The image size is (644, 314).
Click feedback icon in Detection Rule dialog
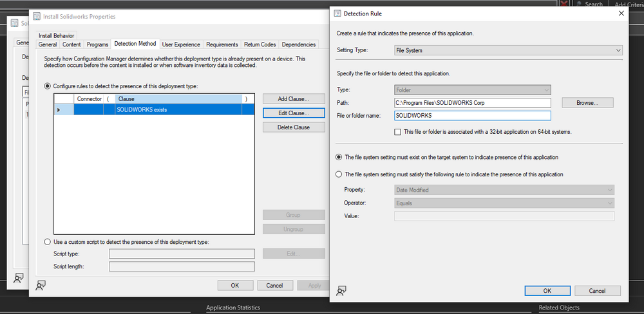tap(341, 291)
